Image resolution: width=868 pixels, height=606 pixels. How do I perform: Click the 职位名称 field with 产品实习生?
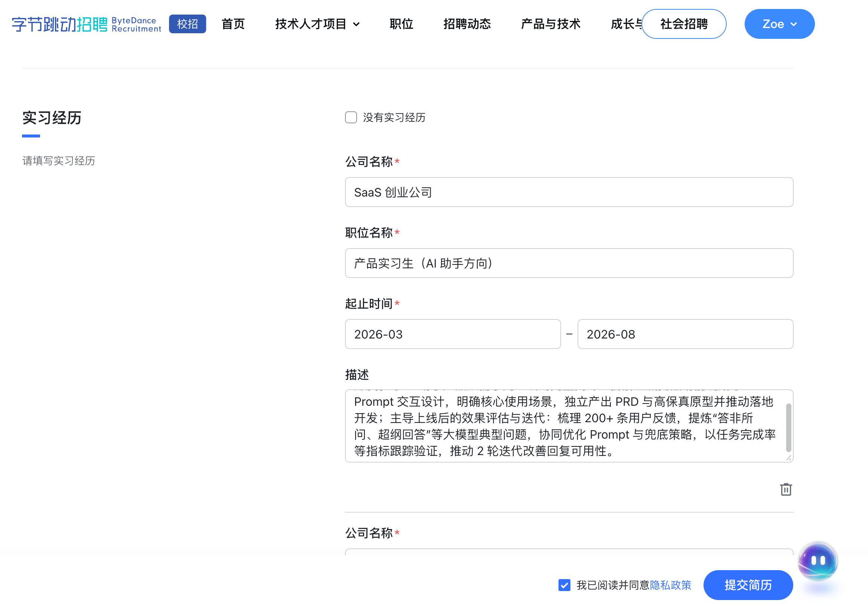pyautogui.click(x=569, y=263)
